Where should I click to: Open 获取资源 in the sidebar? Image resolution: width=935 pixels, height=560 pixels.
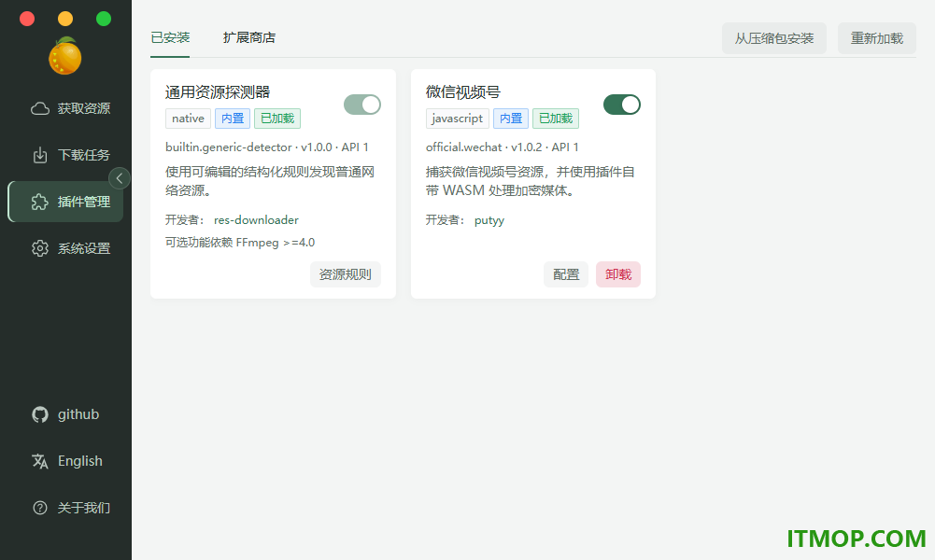[65, 108]
